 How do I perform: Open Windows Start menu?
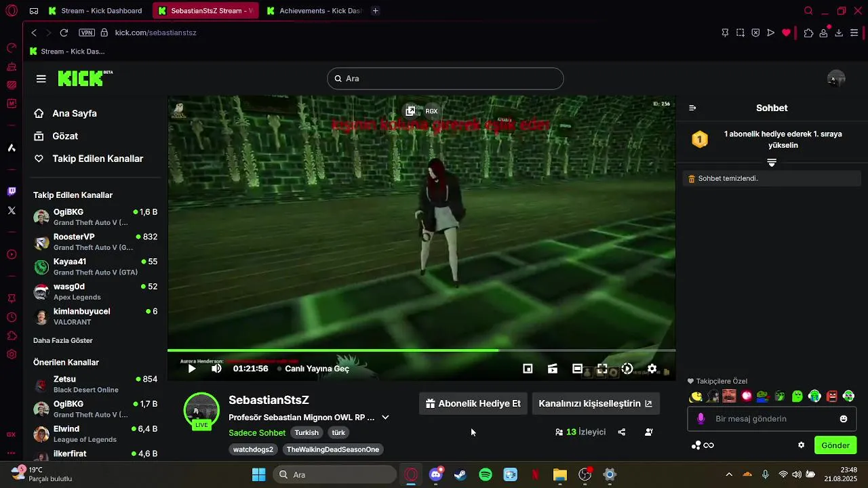259,474
